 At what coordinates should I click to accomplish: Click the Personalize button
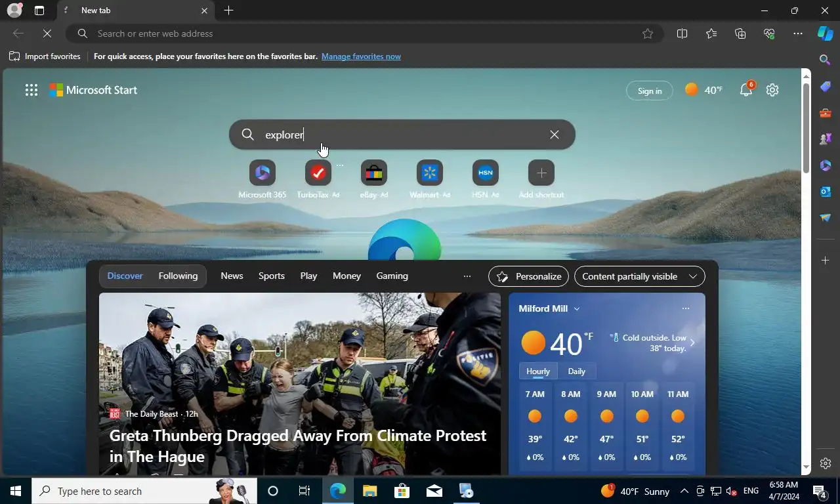[528, 276]
